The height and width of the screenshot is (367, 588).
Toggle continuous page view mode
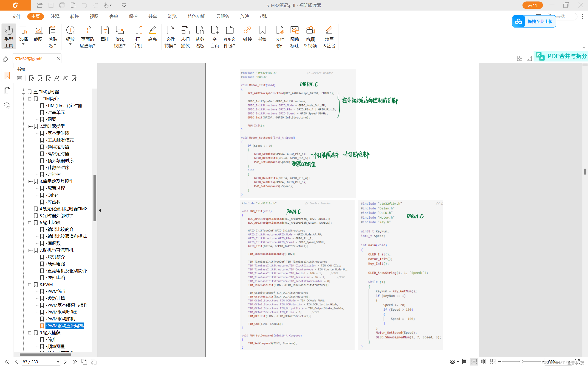tap(474, 362)
